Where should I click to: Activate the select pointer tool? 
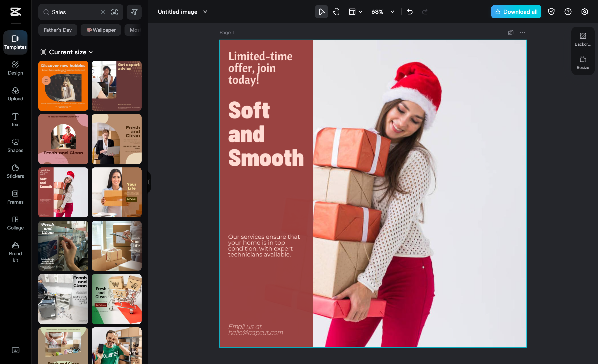coord(321,12)
